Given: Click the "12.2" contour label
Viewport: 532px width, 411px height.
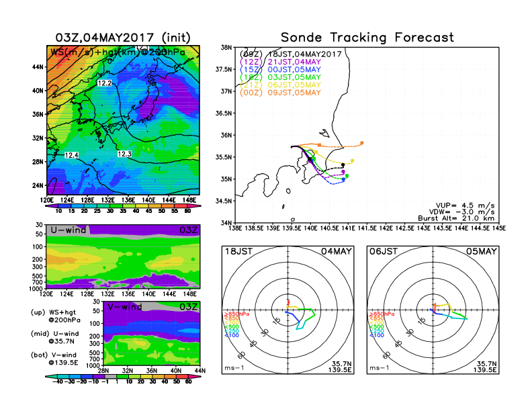Looking at the screenshot, I should click(x=104, y=83).
